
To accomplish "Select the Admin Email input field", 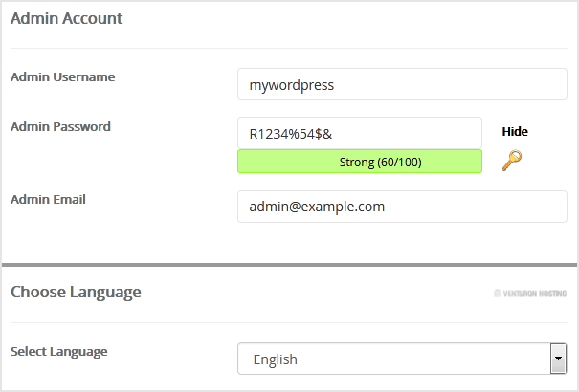I will coord(402,206).
